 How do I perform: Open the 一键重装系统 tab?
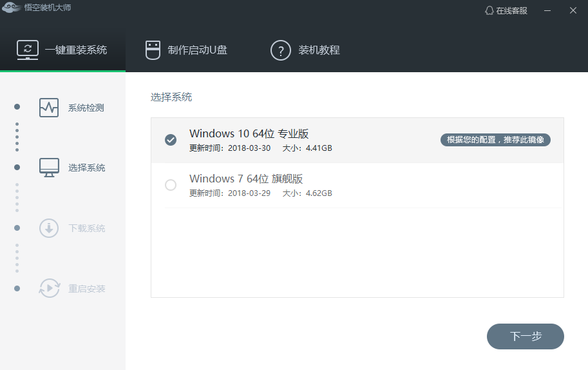(x=62, y=50)
